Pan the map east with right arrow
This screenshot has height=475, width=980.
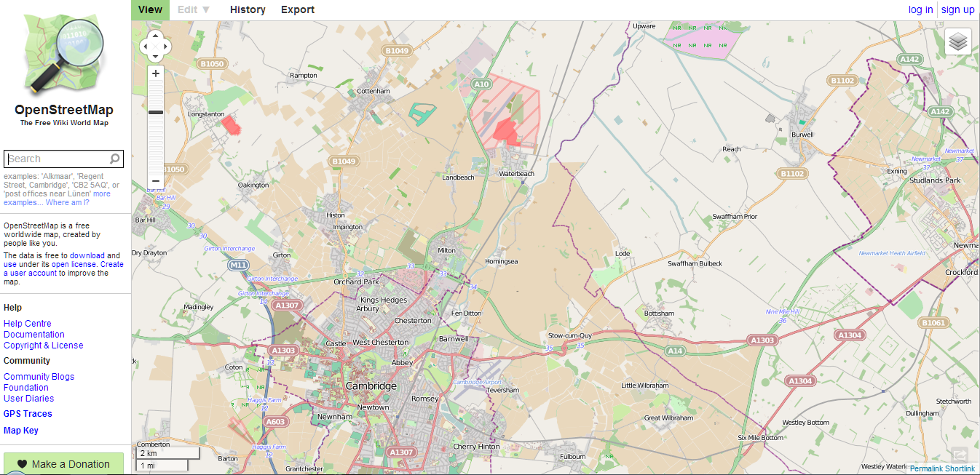coord(166,47)
